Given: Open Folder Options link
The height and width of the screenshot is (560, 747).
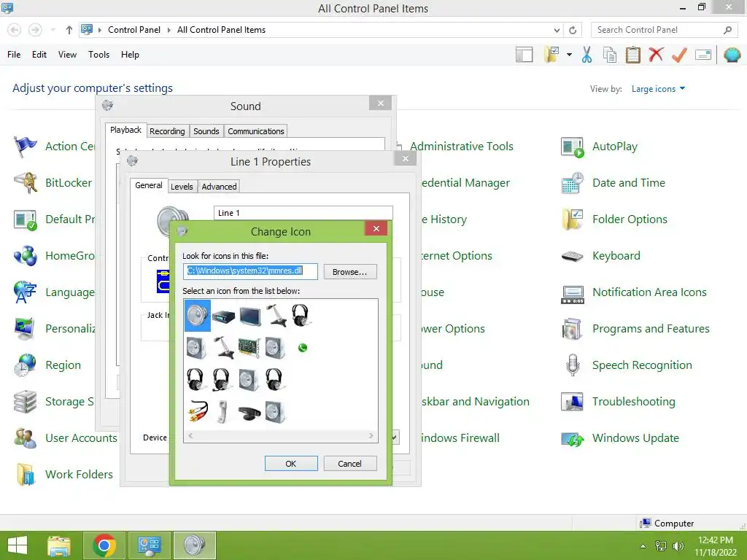Looking at the screenshot, I should 630,219.
